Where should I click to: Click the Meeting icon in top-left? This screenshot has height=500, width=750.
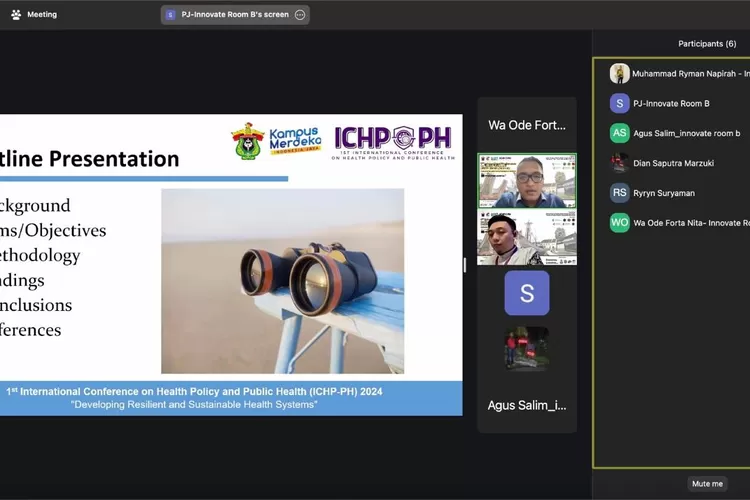[x=16, y=14]
